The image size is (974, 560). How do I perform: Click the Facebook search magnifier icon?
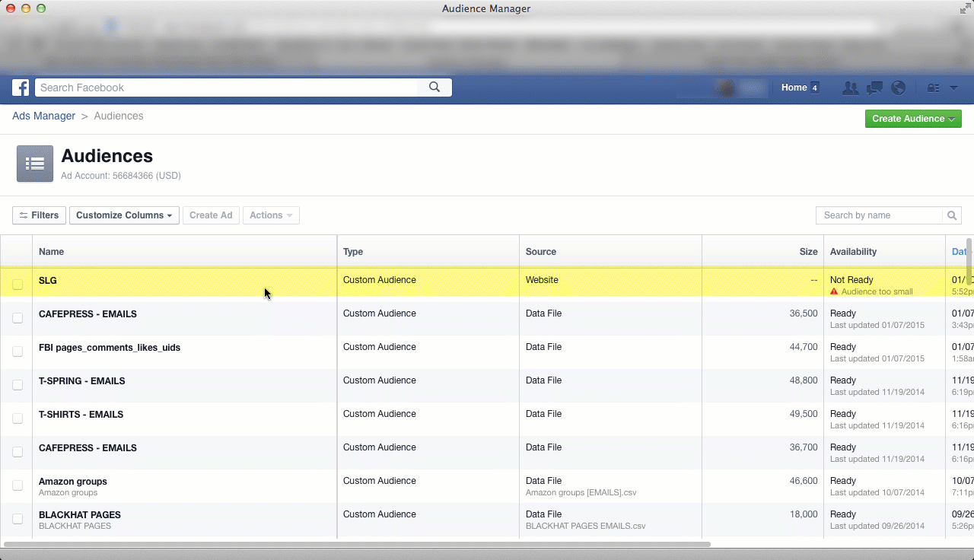pyautogui.click(x=434, y=87)
